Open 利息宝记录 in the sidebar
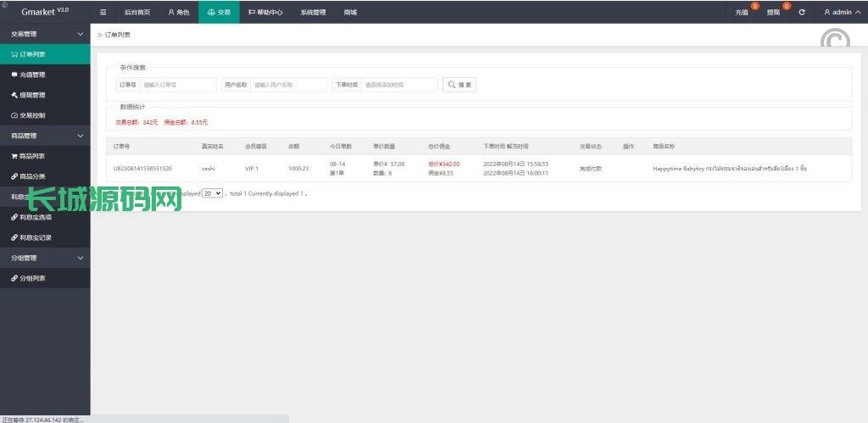Viewport: 868px width, 423px height. (36, 237)
